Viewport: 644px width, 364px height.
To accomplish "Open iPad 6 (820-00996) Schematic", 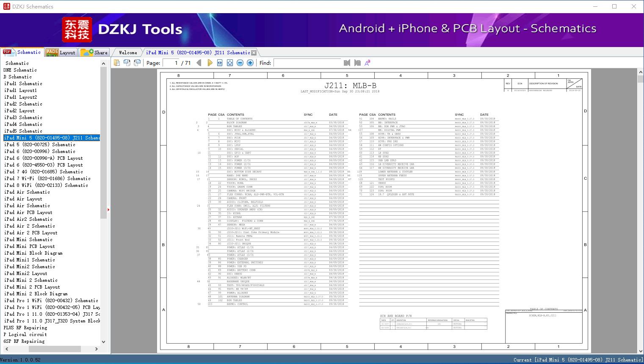I will pyautogui.click(x=40, y=151).
